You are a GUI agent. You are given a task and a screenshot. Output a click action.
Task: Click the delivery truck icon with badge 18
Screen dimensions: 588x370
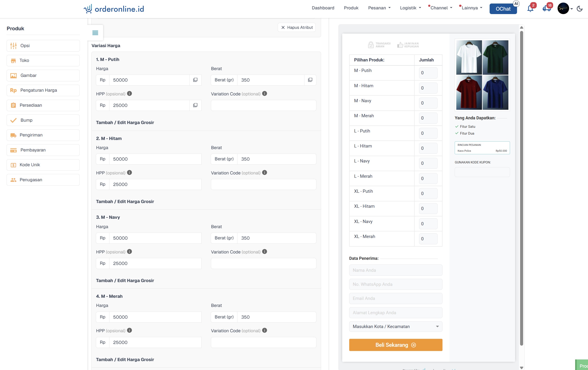[x=546, y=8]
